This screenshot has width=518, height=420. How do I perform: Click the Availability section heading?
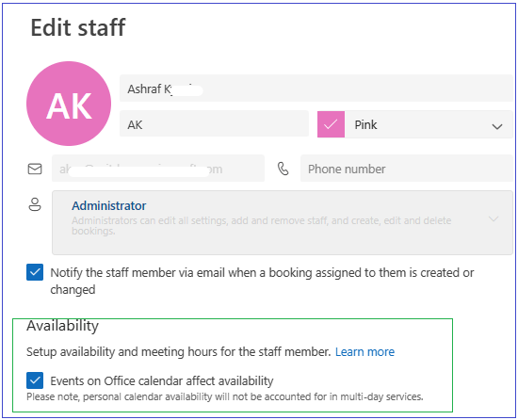pyautogui.click(x=62, y=326)
